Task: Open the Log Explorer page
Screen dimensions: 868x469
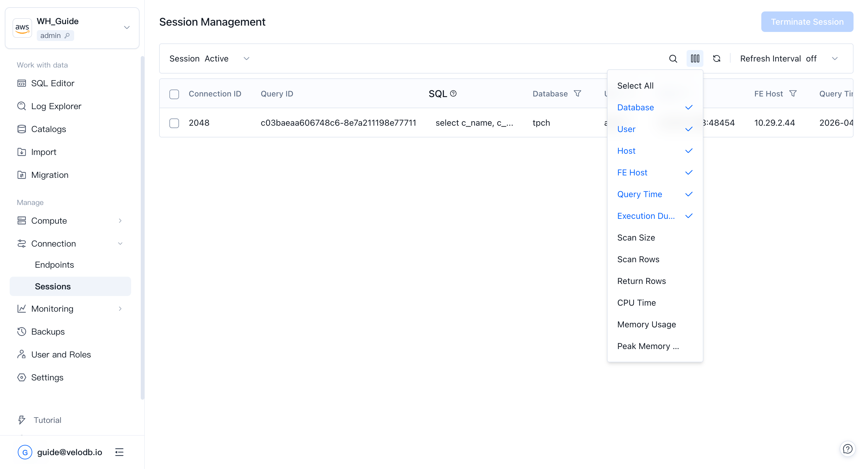Action: [56, 106]
